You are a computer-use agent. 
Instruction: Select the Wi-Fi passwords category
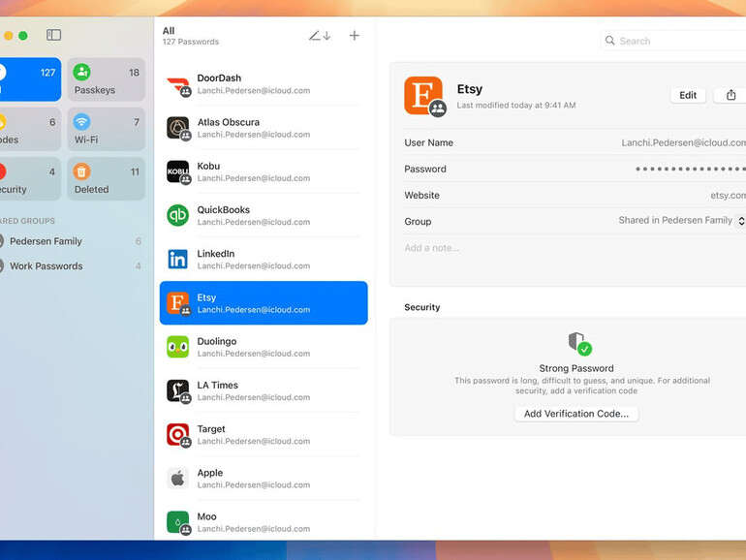107,130
